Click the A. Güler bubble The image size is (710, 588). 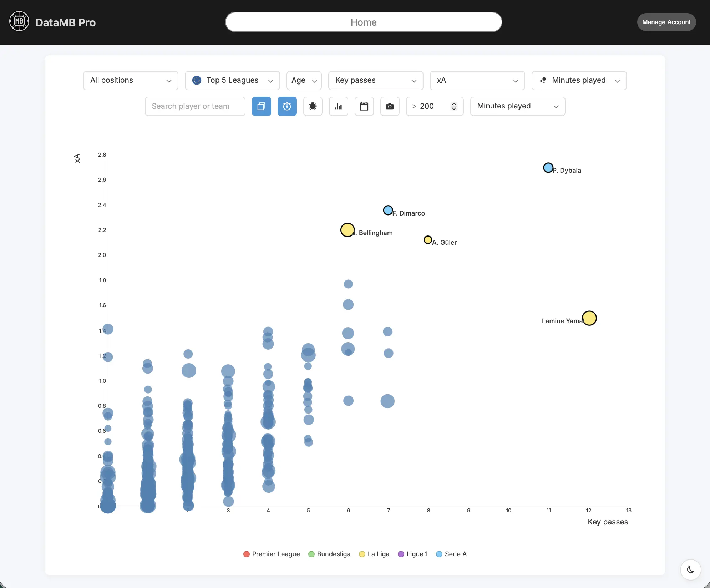(x=427, y=240)
